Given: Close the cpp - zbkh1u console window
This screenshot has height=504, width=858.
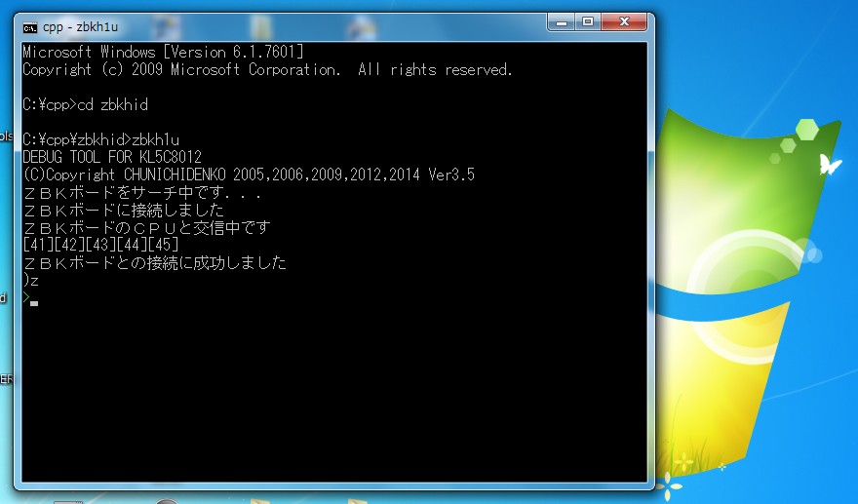Looking at the screenshot, I should pos(624,21).
